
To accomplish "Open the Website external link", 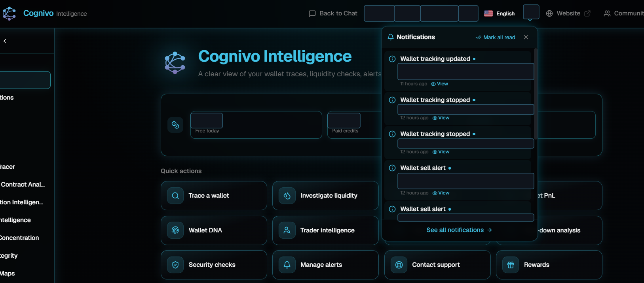I will coord(568,13).
